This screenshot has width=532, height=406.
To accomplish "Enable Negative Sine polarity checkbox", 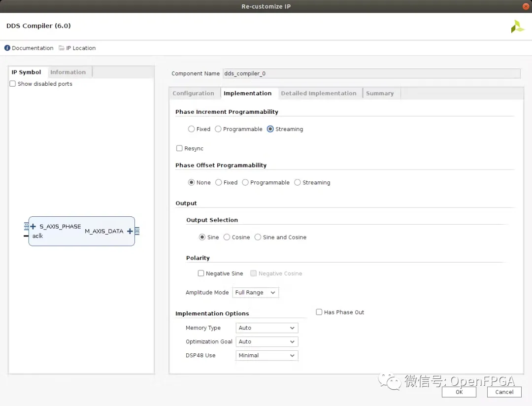I will (x=201, y=273).
